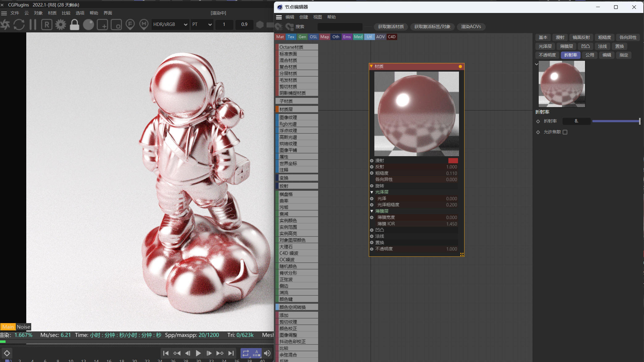
Task: Click the record keyframe diamond icon
Action: point(7,353)
